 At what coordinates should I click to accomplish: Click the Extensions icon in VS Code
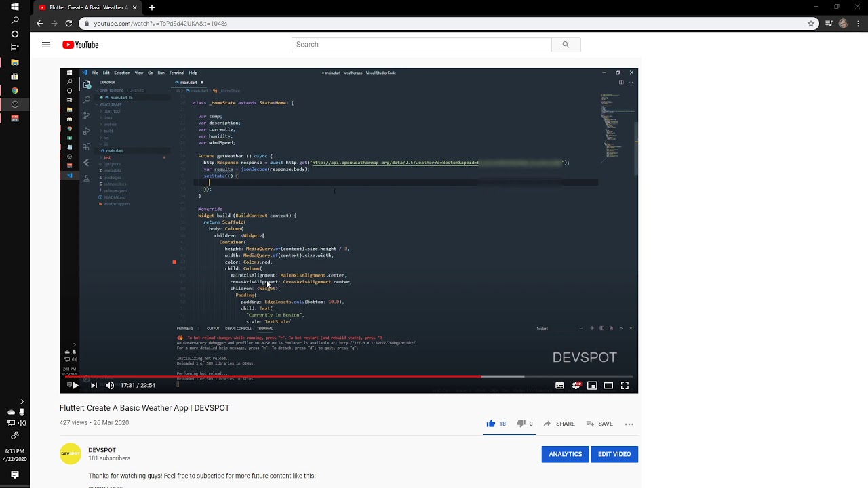click(x=86, y=146)
